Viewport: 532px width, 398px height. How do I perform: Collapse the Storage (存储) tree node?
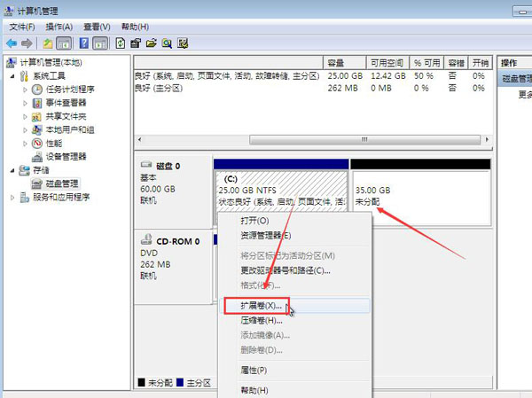point(12,170)
